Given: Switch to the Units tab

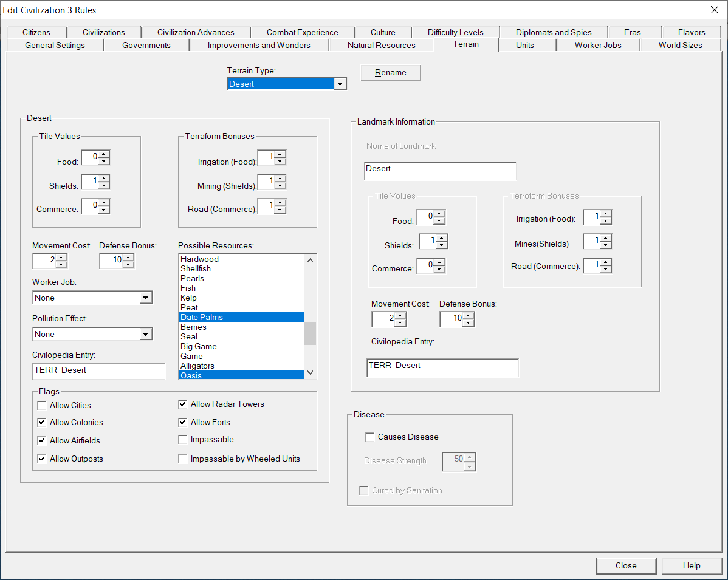Looking at the screenshot, I should pyautogui.click(x=524, y=45).
